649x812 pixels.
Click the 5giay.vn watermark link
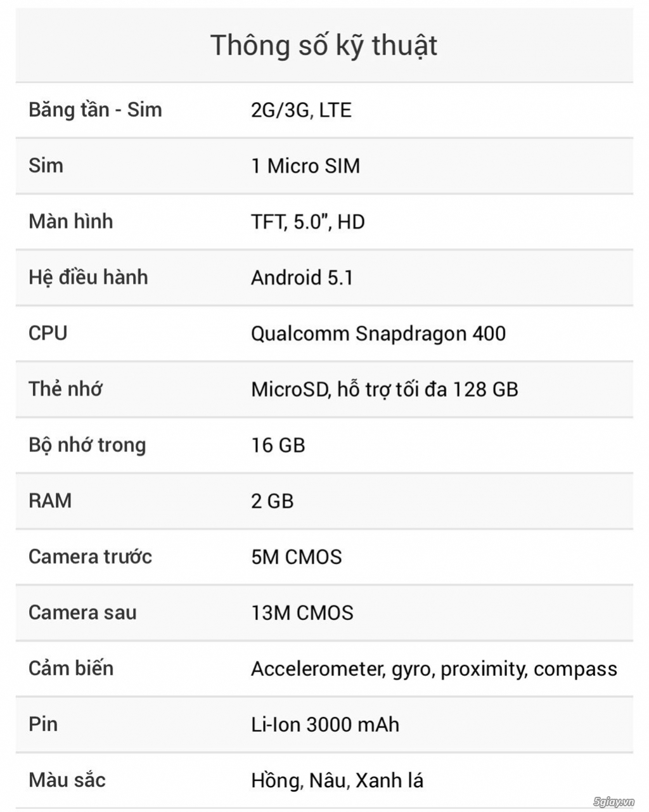tap(614, 802)
